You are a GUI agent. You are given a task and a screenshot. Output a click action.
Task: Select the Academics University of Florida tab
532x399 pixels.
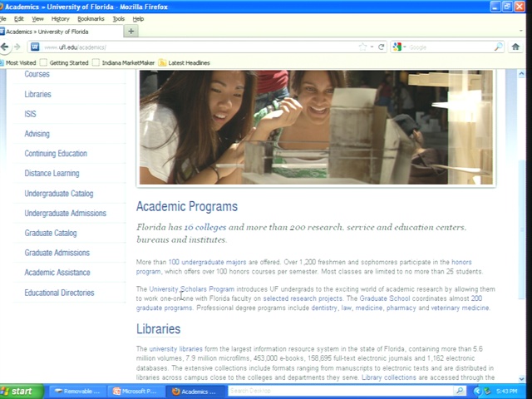point(62,32)
